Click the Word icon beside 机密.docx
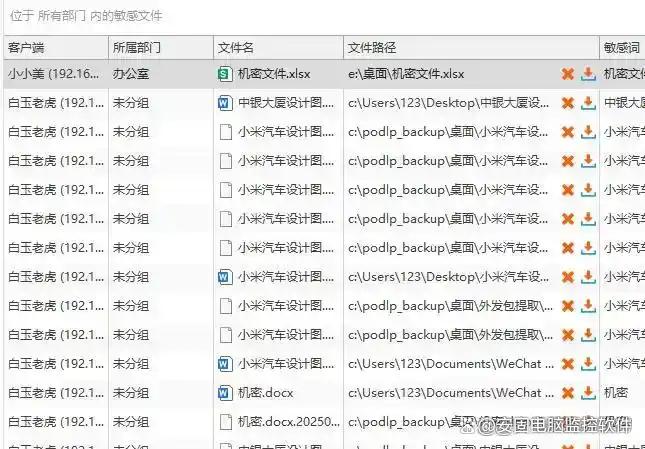Viewport: 645px width, 449px height. coord(225,393)
